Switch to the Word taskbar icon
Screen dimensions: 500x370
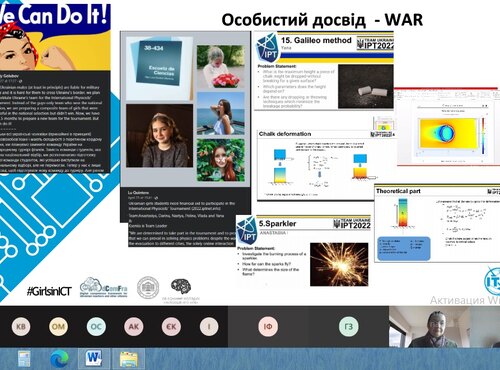coord(94,359)
